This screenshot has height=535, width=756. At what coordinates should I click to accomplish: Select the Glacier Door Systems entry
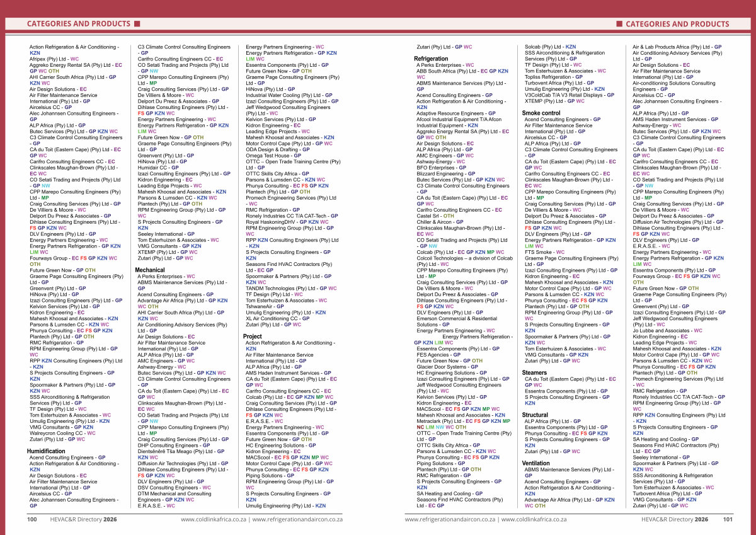coord(443,367)
